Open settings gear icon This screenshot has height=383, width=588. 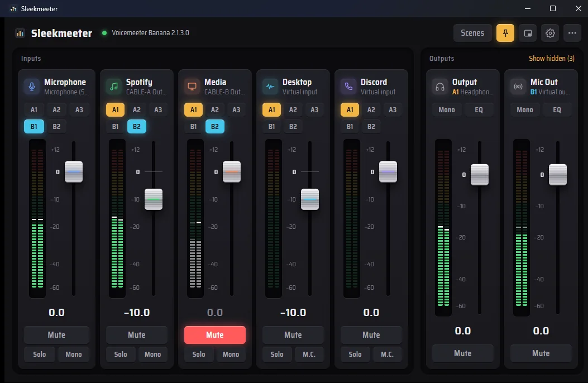(550, 33)
